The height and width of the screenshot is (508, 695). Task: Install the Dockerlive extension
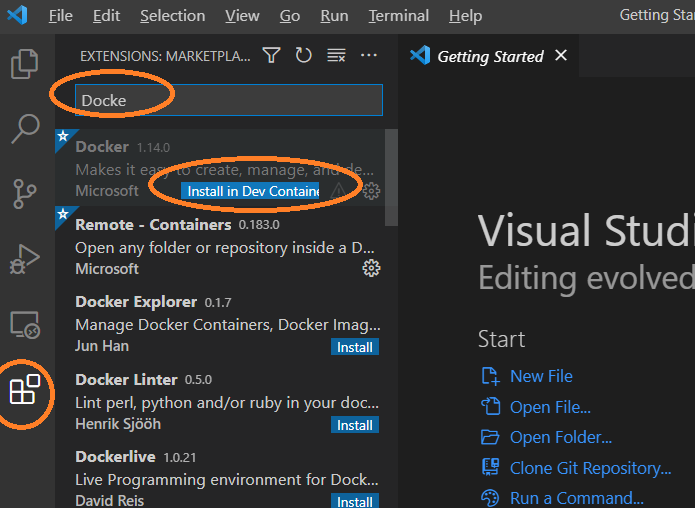(355, 501)
